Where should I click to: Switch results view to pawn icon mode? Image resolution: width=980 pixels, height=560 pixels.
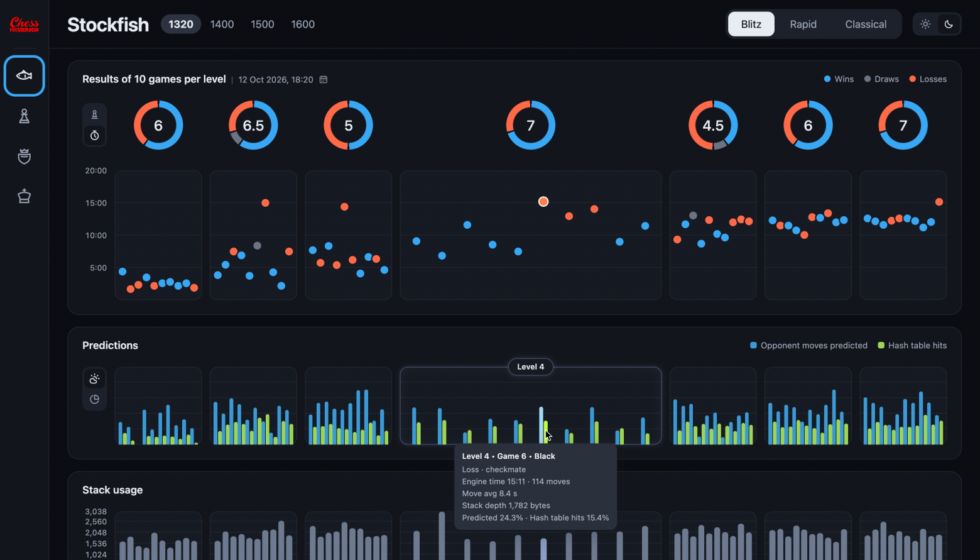click(95, 115)
